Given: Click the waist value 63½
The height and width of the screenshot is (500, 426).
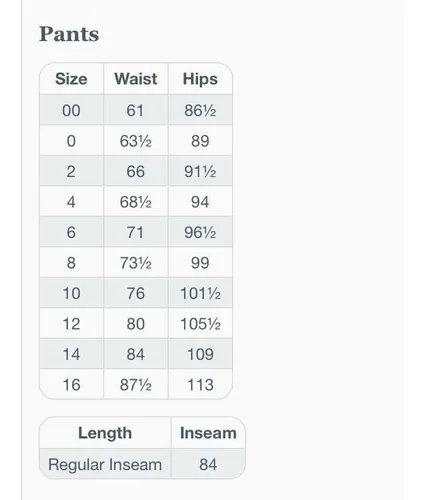Looking at the screenshot, I should pos(136,141).
